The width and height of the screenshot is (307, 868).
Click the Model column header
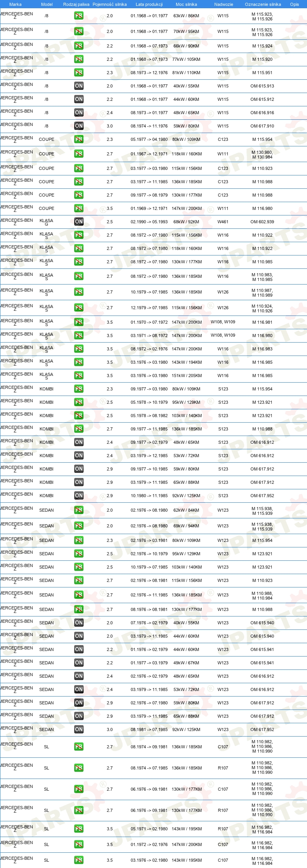point(47,4)
